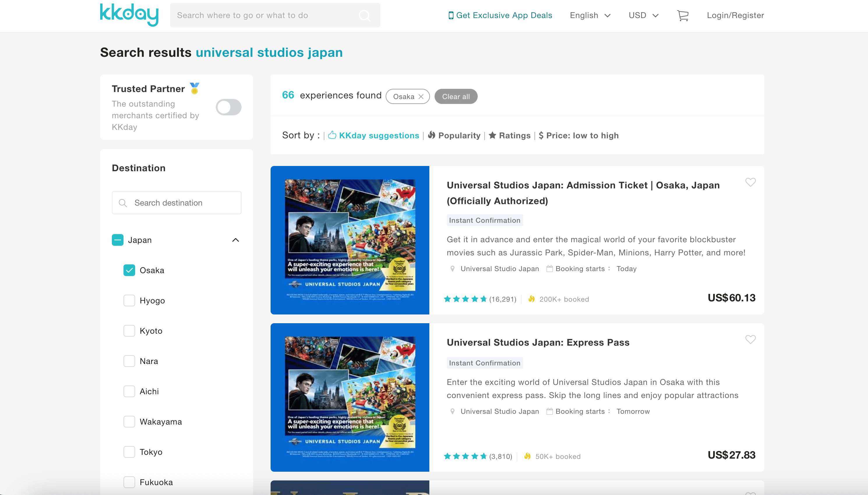The width and height of the screenshot is (868, 495).
Task: Click the KKday logo
Action: [129, 15]
